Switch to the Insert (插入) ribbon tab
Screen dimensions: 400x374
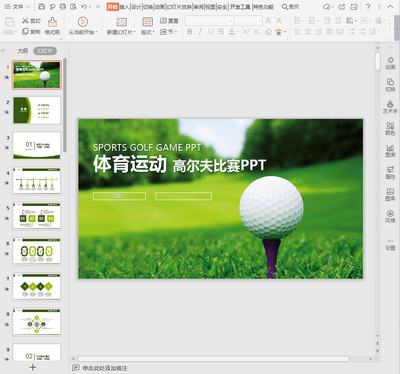tap(124, 7)
